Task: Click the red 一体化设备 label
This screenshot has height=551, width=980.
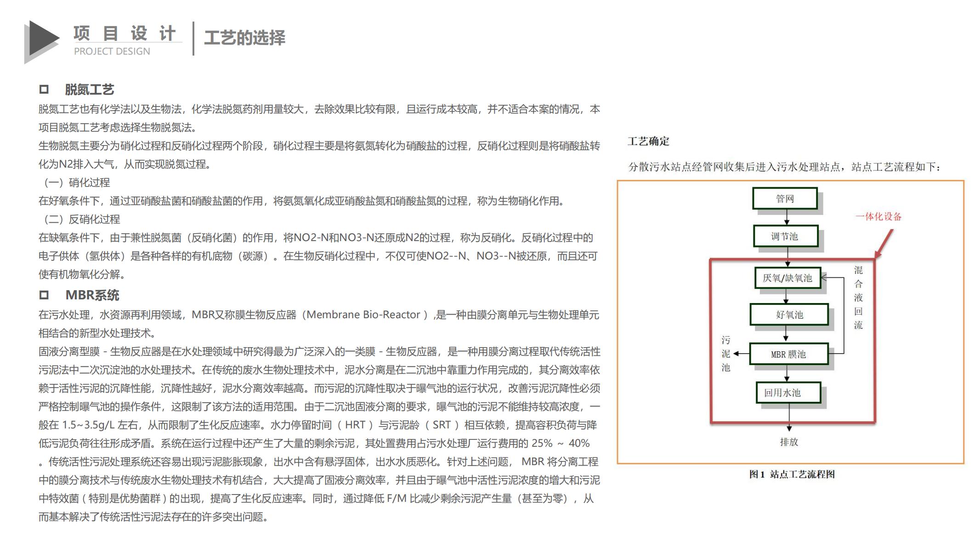Action: pos(878,217)
